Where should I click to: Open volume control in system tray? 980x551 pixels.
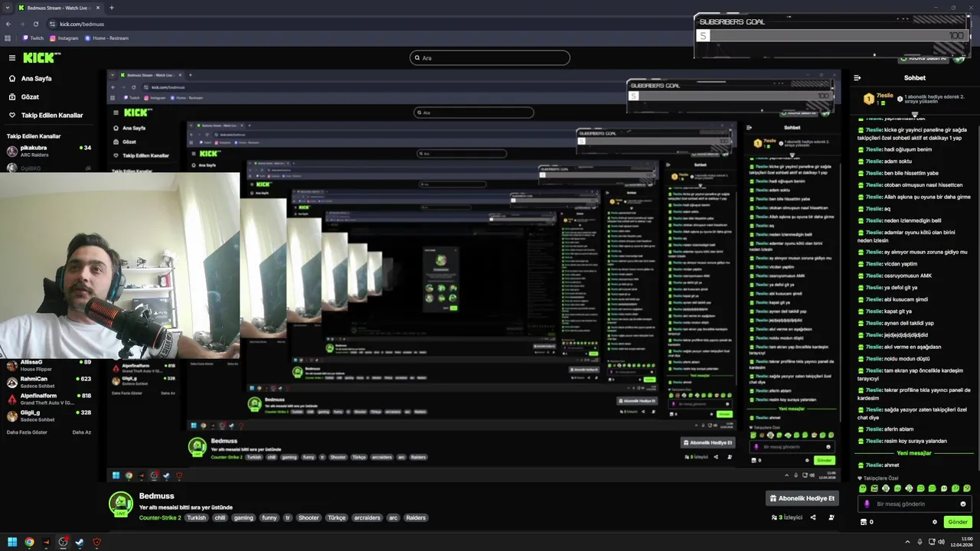click(941, 542)
